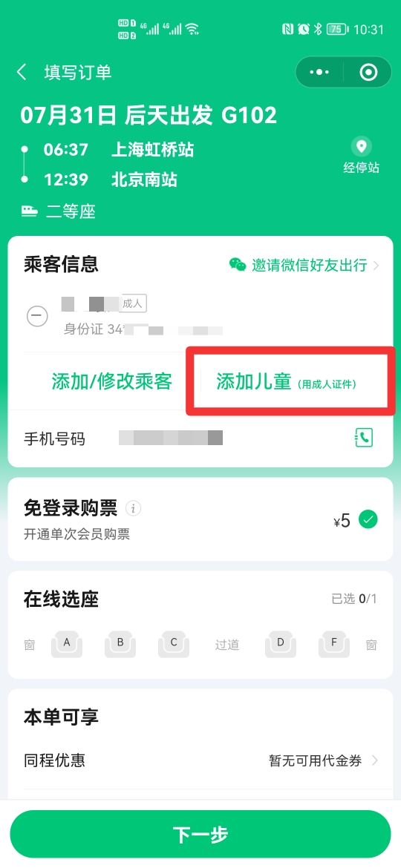Open the mini program three-dot menu
The width and height of the screenshot is (401, 868).
click(x=319, y=73)
